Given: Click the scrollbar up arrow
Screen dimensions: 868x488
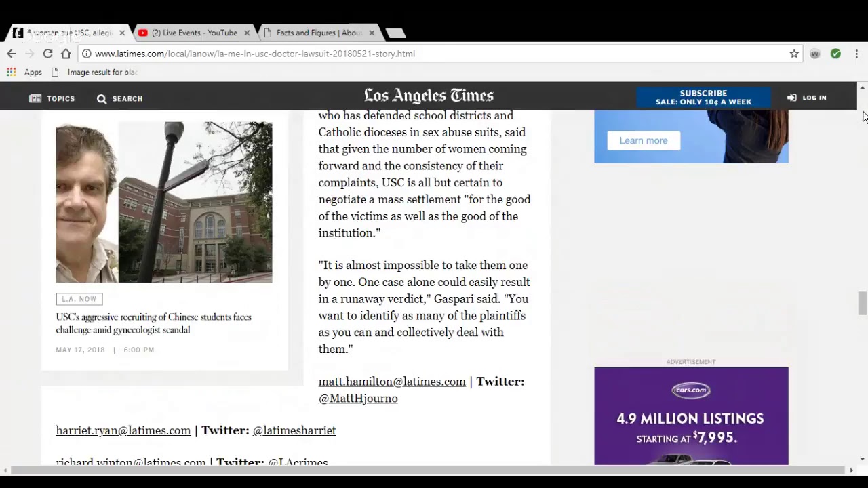Looking at the screenshot, I should [x=862, y=88].
